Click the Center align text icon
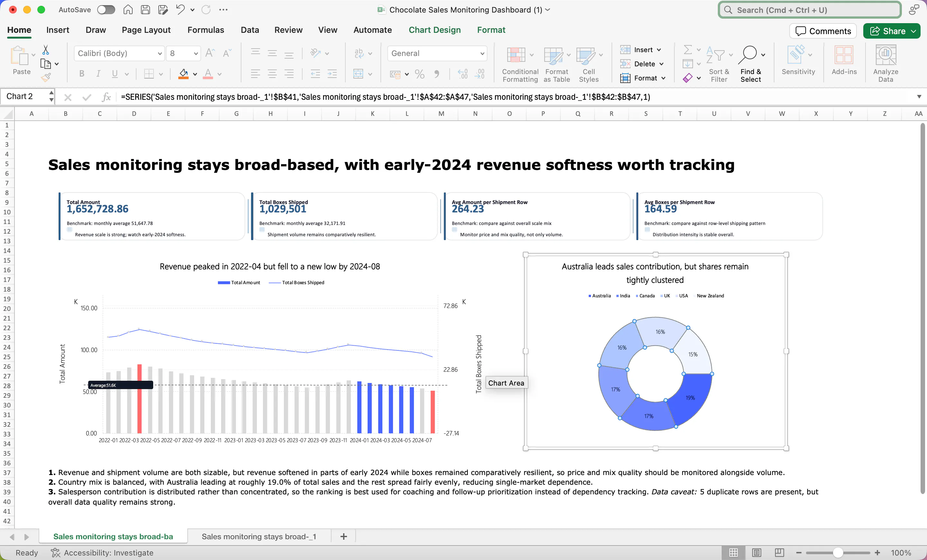The image size is (927, 560). (272, 74)
